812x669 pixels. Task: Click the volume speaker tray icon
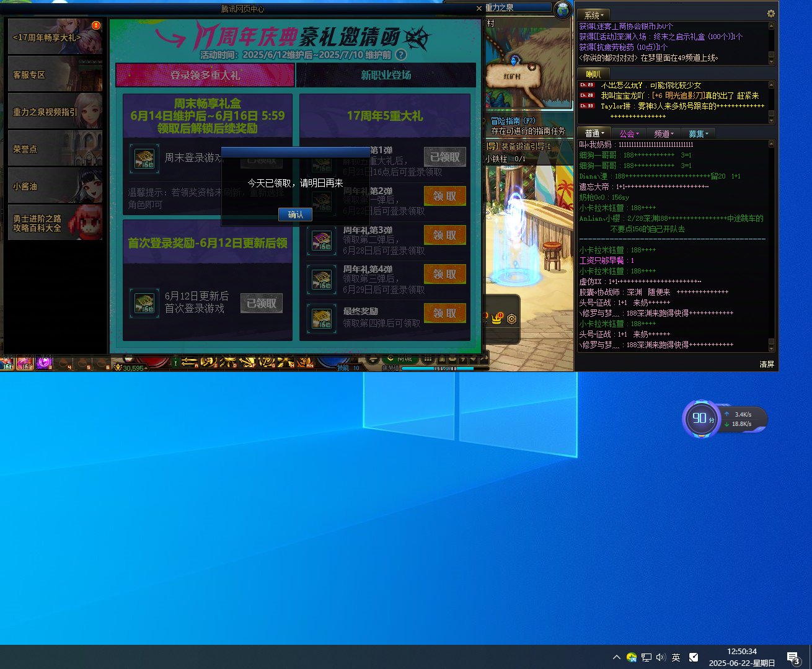[x=661, y=657]
